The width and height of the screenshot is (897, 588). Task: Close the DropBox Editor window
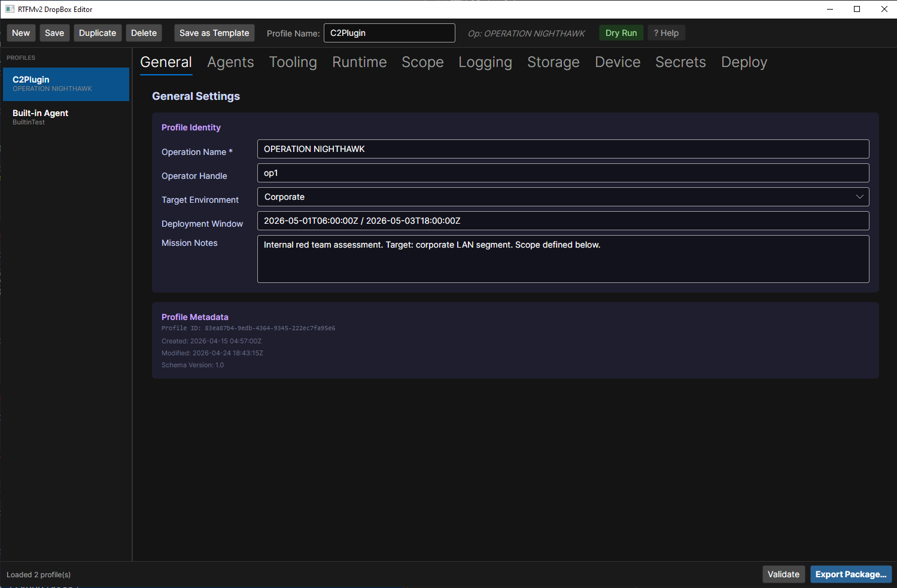[x=884, y=9]
